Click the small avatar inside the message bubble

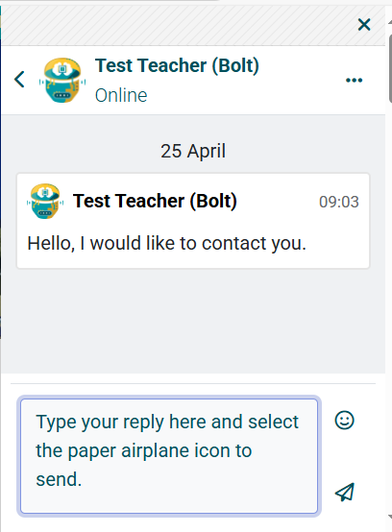[x=45, y=201]
